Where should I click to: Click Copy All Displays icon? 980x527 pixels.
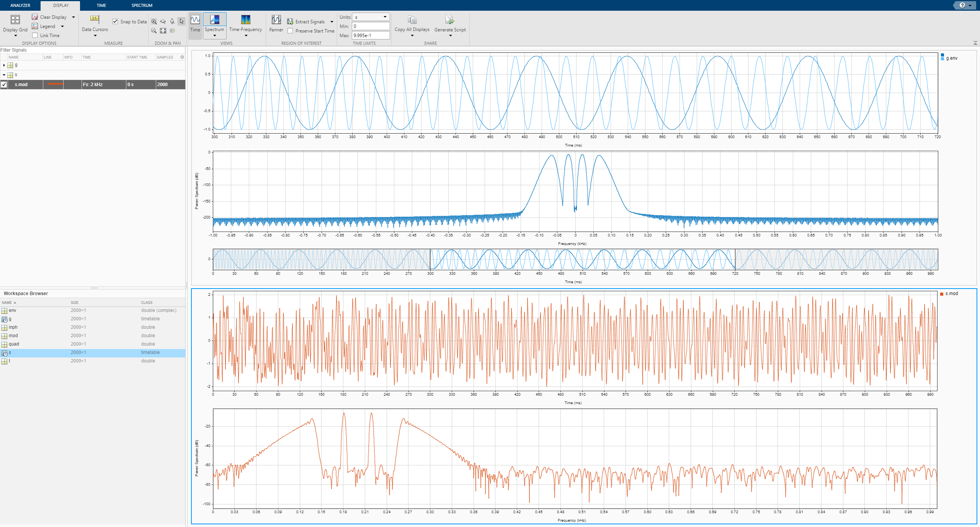[412, 20]
